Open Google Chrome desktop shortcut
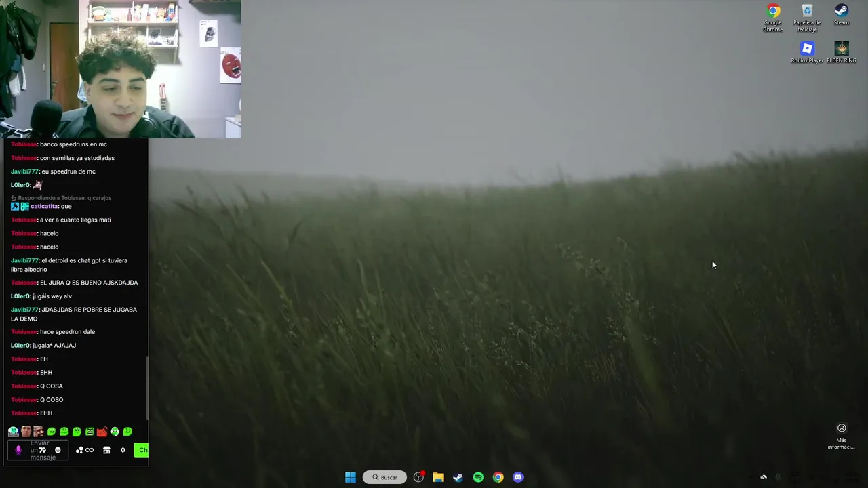 tap(773, 18)
